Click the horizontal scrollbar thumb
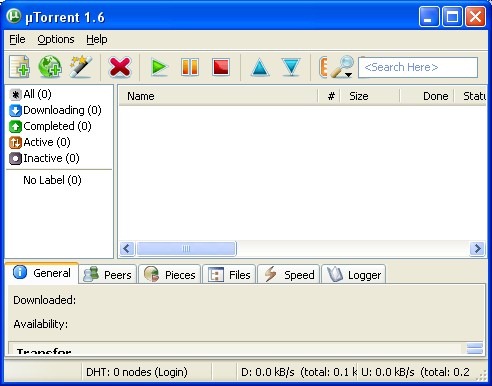 (186, 249)
